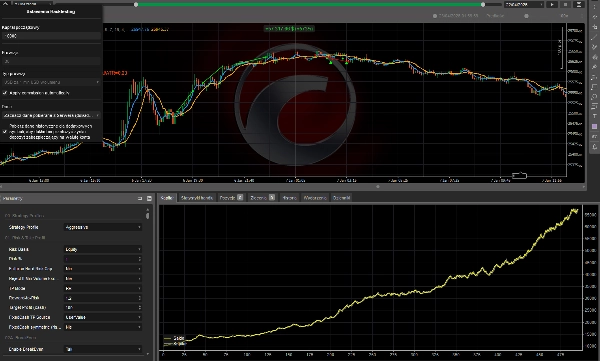Viewport: 600px width, 361px height.
Task: Select the crosshair tool in right toolbar
Action: tap(594, 27)
